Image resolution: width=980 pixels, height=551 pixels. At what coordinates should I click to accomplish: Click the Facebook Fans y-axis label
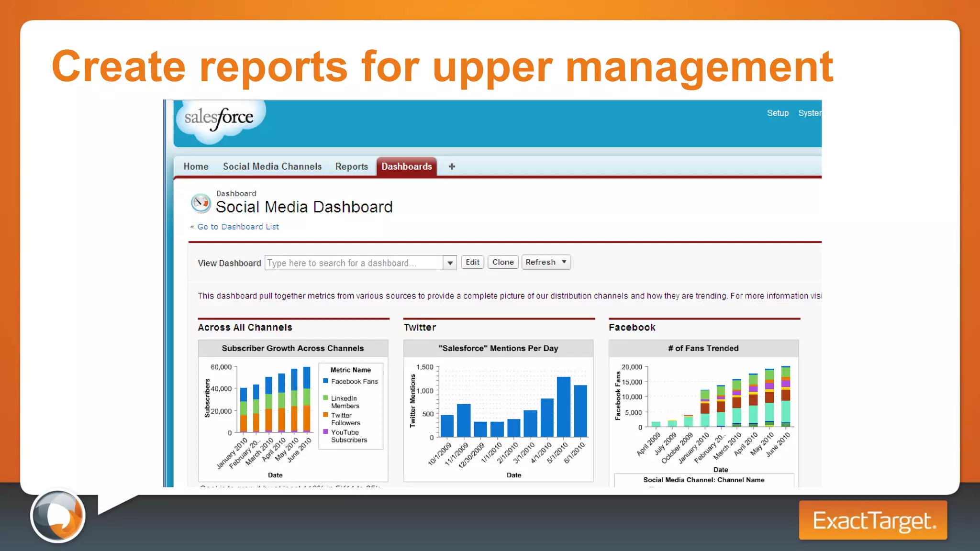[x=618, y=396]
